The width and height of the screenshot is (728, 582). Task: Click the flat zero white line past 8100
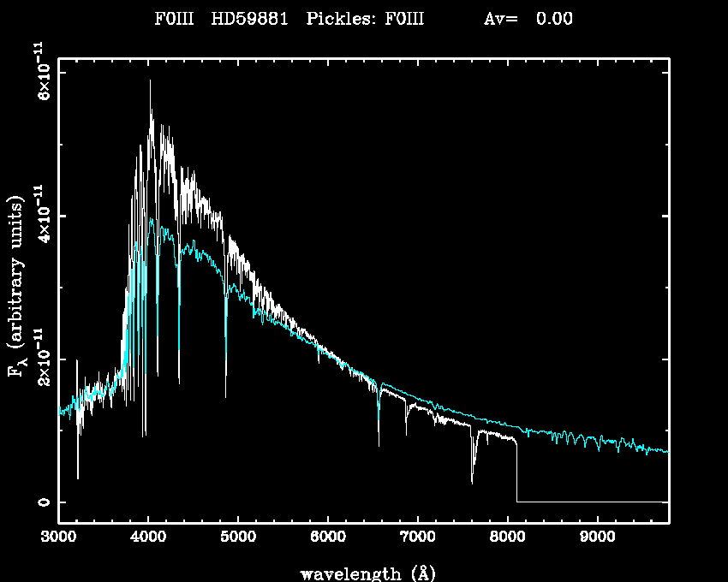click(591, 502)
